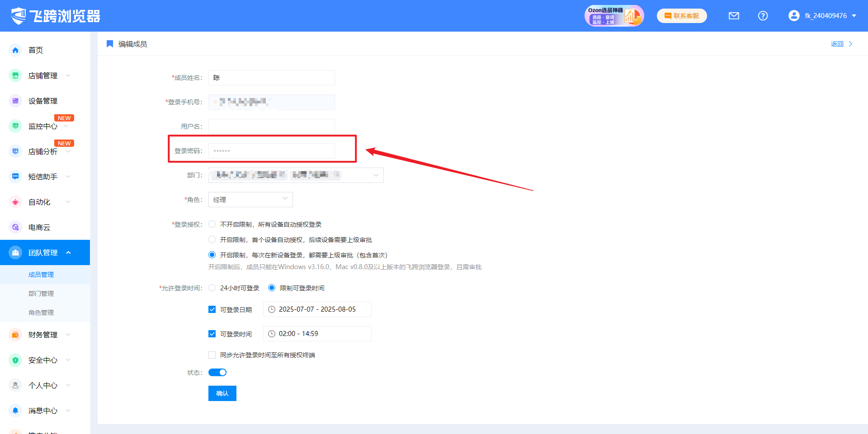Click the 返回 link to go back
The width and height of the screenshot is (868, 434).
click(x=837, y=44)
